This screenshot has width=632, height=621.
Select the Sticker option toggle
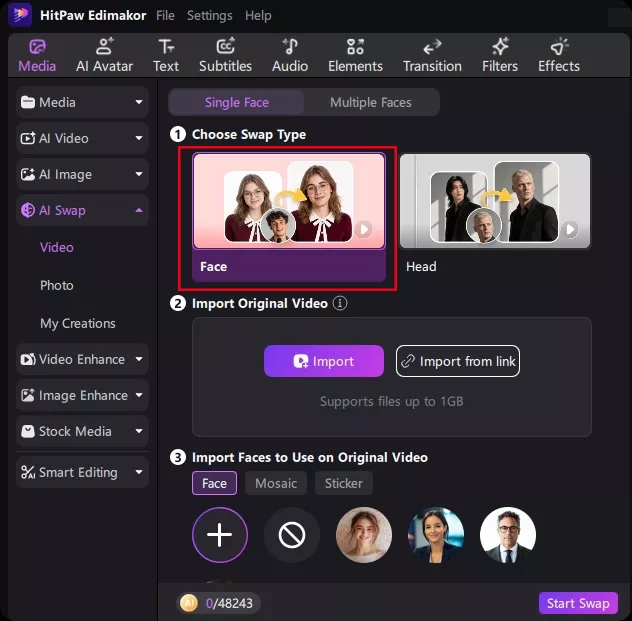(x=343, y=483)
